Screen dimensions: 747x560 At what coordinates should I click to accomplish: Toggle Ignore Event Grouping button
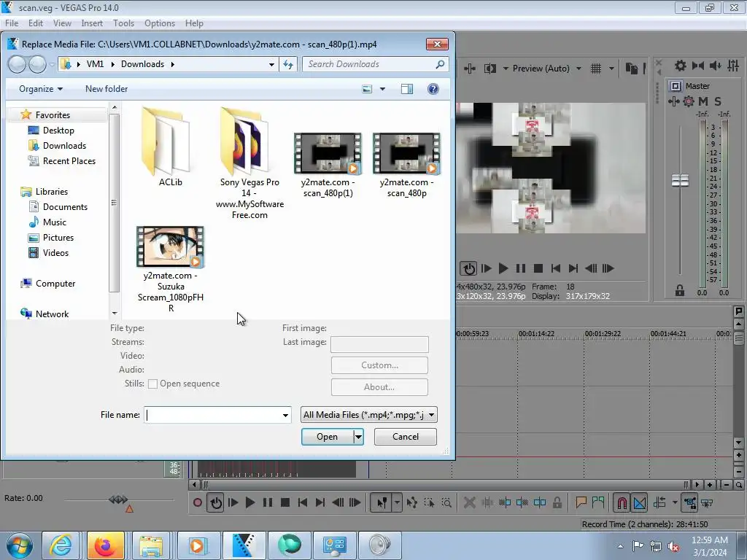pos(707,502)
